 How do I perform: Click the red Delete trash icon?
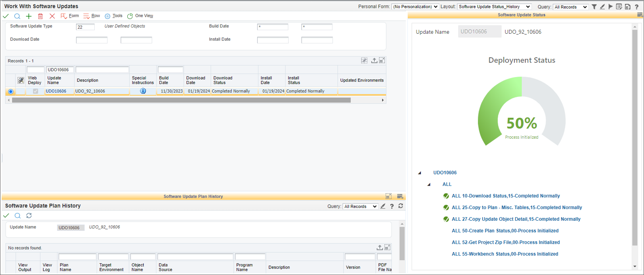40,16
